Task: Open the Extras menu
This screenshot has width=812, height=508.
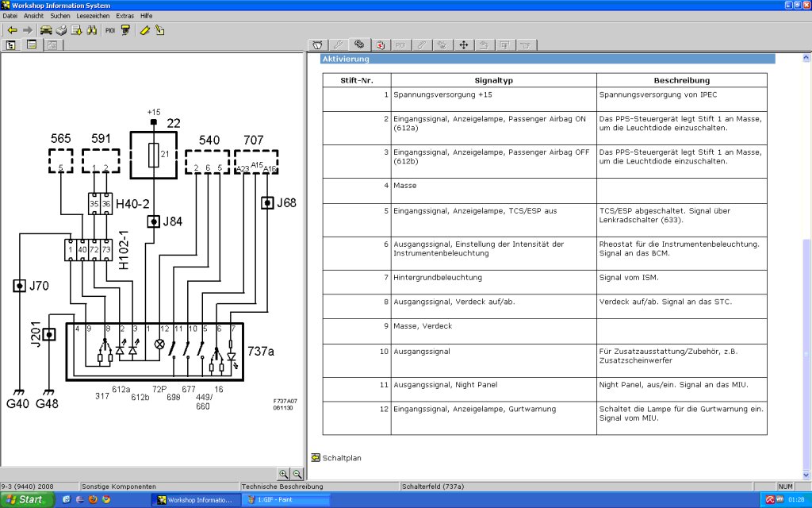Action: click(124, 16)
